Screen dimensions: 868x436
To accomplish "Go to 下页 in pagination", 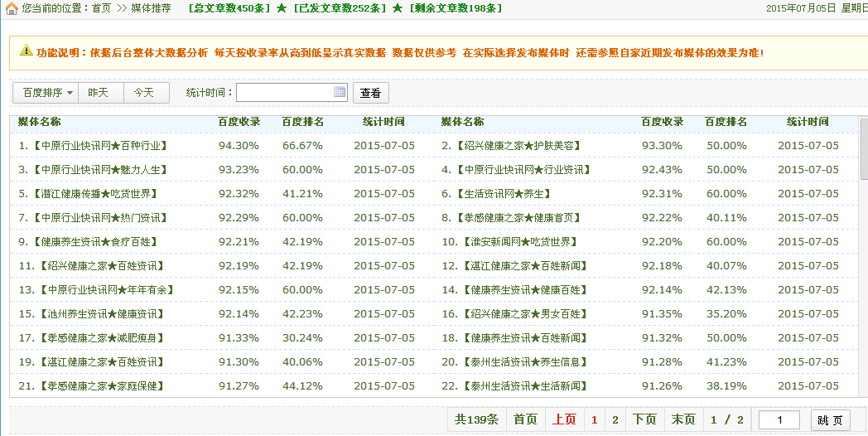I will 644,419.
